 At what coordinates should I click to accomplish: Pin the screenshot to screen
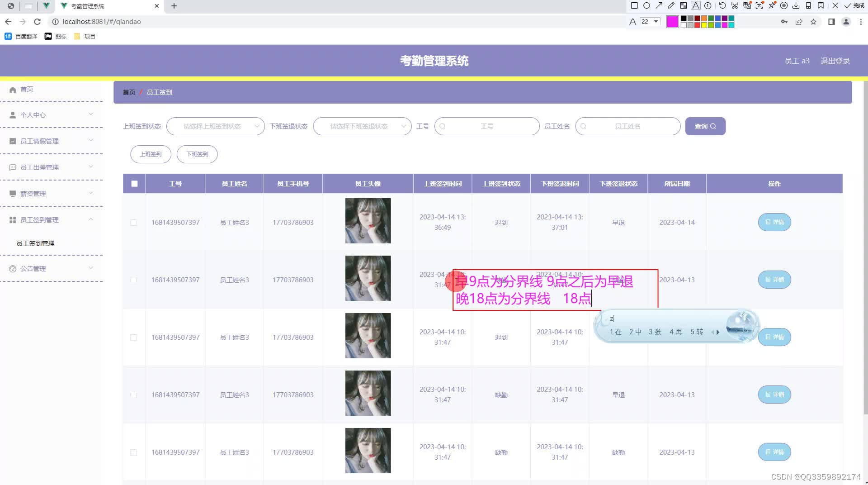pyautogui.click(x=772, y=6)
